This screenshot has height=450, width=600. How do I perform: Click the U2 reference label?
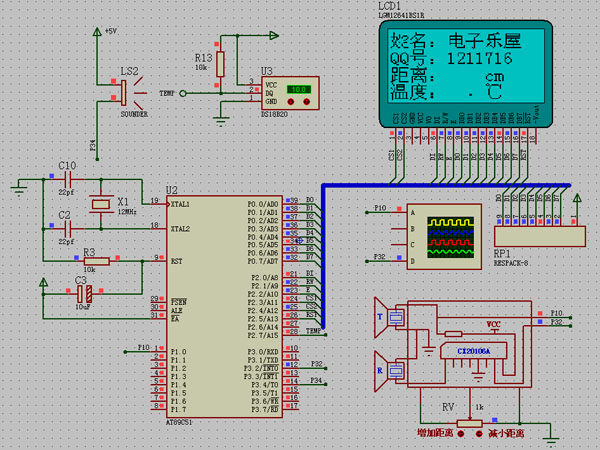tap(172, 190)
